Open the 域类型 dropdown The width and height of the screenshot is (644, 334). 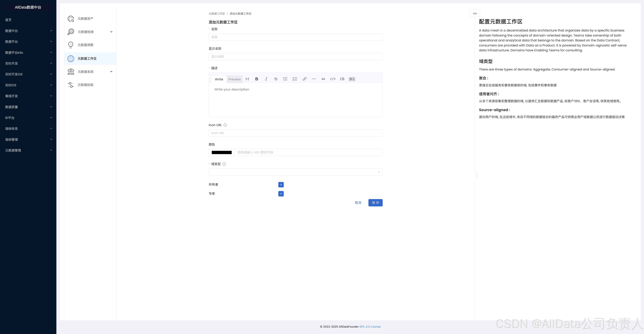pos(295,172)
